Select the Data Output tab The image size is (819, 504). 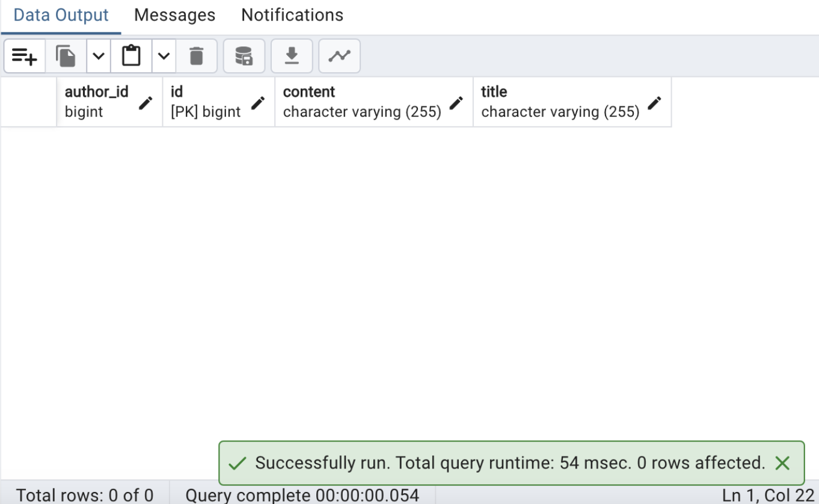pos(61,15)
